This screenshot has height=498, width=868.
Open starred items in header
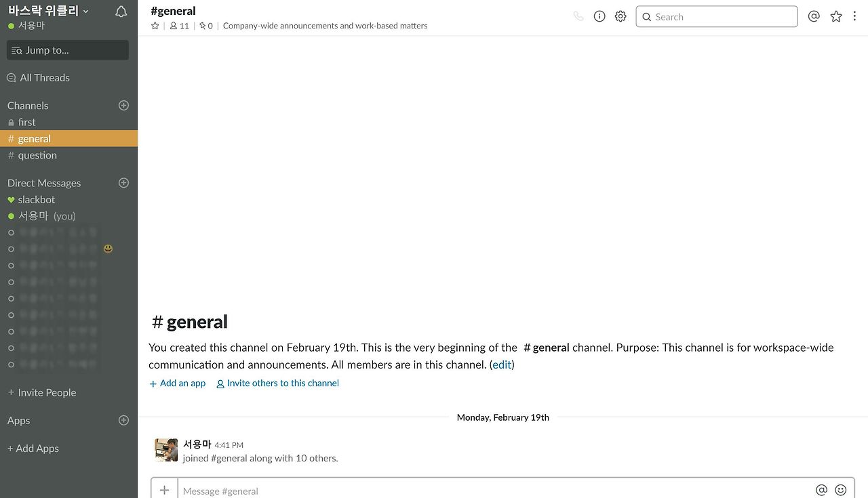(x=836, y=16)
